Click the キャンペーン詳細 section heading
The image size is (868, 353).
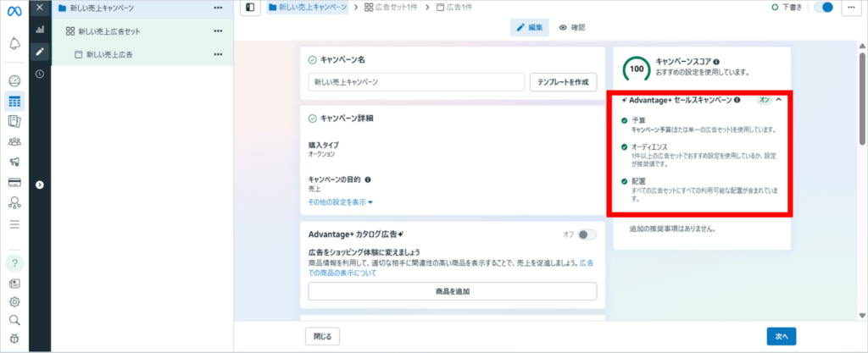click(x=347, y=119)
